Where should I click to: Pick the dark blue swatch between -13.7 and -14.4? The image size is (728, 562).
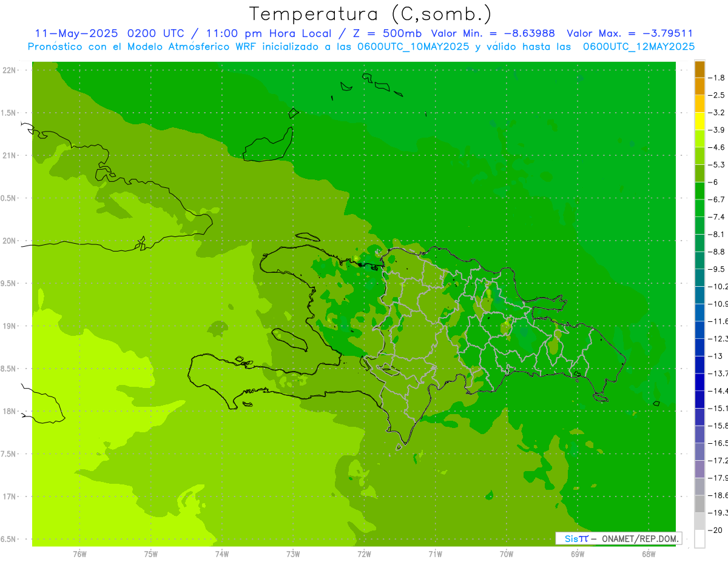point(699,382)
